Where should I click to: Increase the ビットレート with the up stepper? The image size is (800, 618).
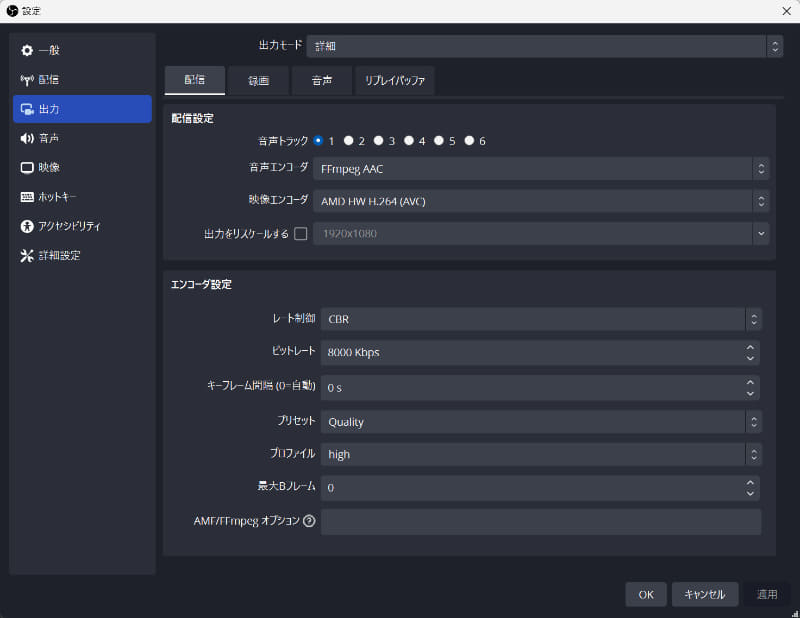[x=752, y=348]
